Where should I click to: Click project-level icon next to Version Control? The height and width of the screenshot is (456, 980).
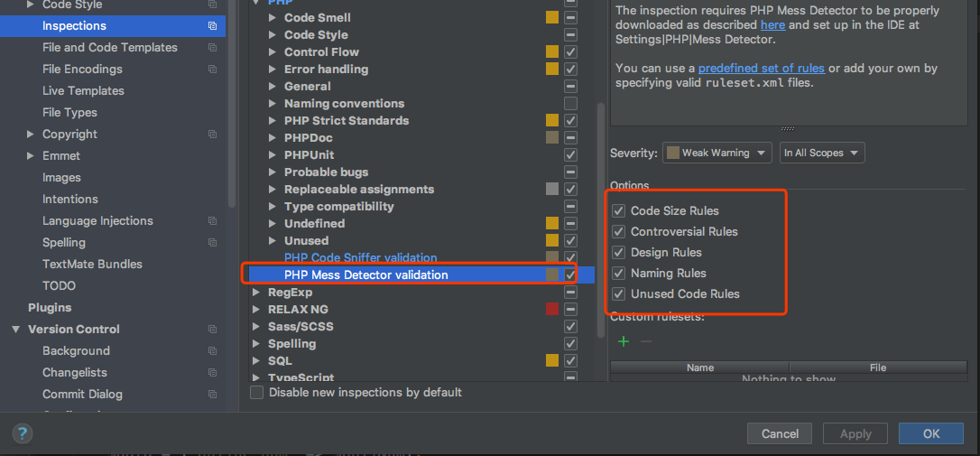pos(212,329)
